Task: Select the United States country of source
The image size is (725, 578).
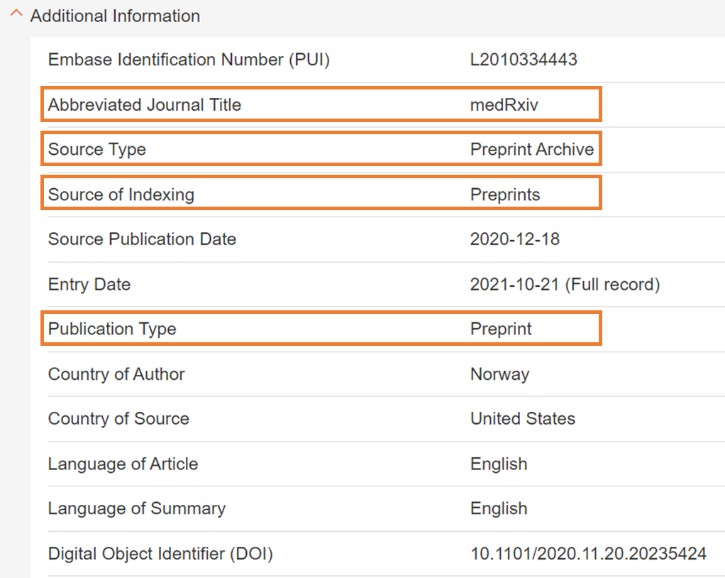Action: (522, 419)
